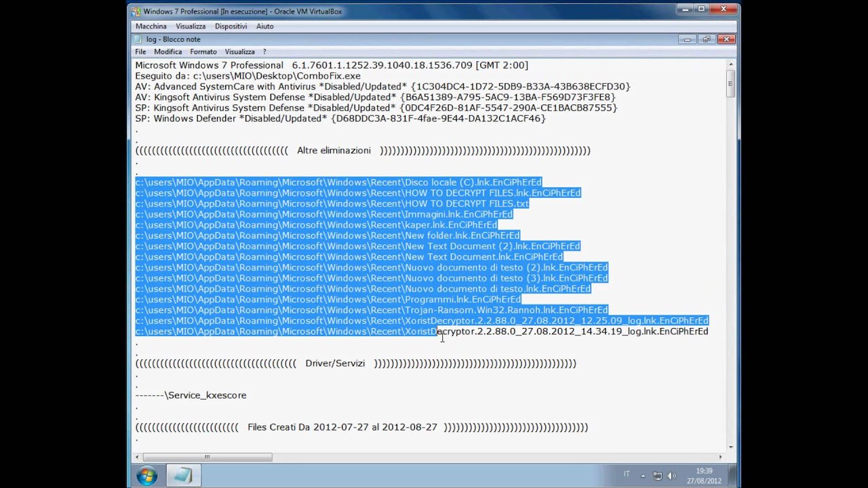Click the 'Eseguito da' ComboFix.exe line
This screenshot has height=488, width=868.
click(248, 76)
